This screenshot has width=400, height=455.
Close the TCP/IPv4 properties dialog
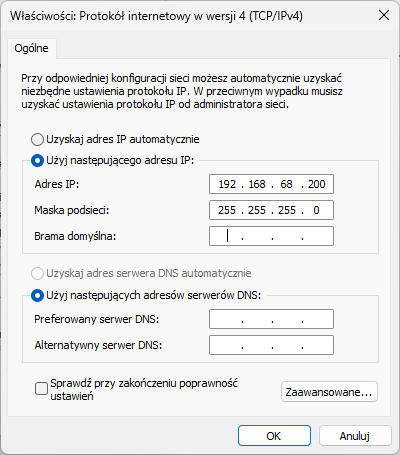pyautogui.click(x=384, y=15)
